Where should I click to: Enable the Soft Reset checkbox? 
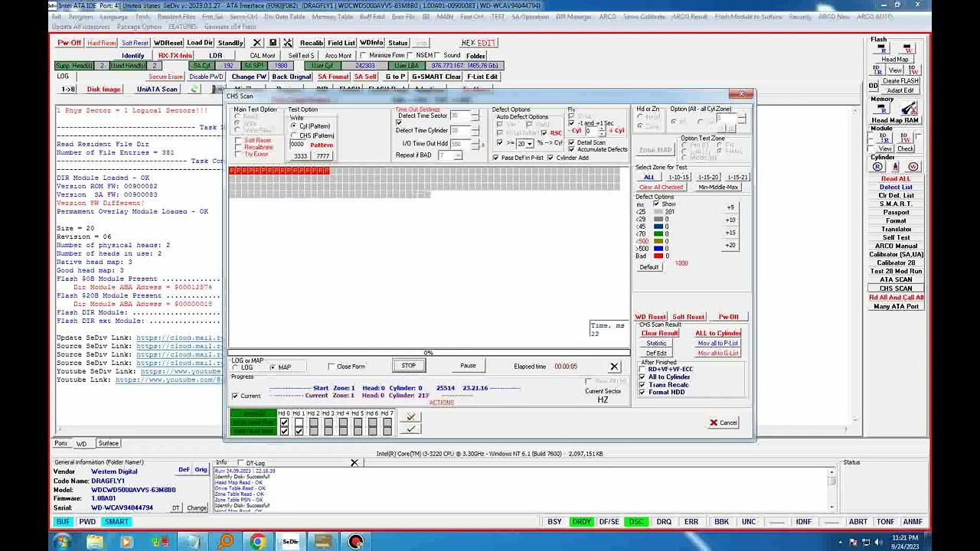pyautogui.click(x=239, y=141)
